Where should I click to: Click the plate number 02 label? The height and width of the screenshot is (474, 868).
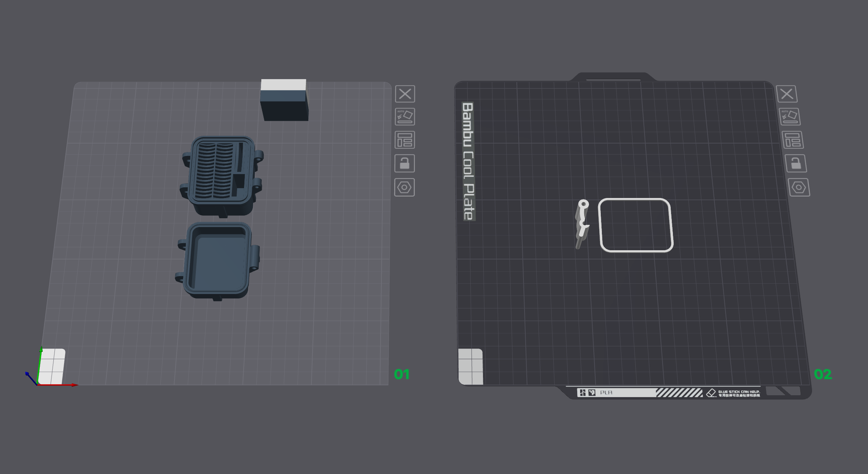[x=823, y=374]
